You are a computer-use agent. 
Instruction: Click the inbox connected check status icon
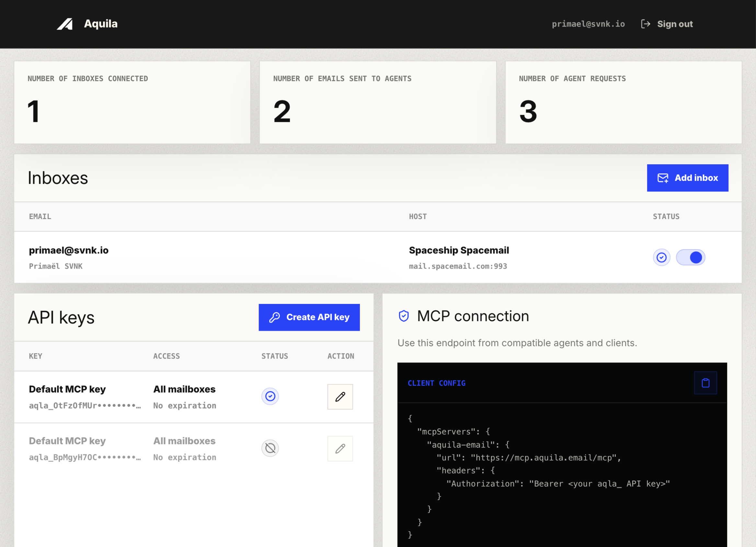pos(661,257)
